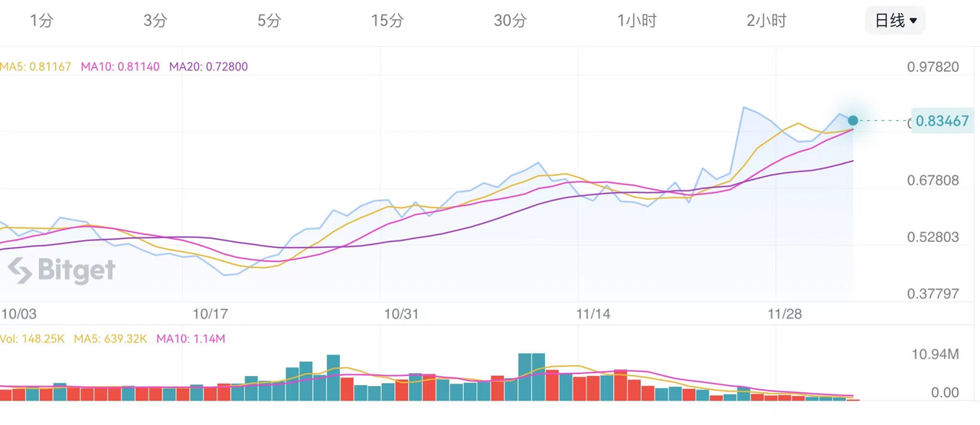Screen dimensions: 980x425
Task: Click the volume MA10 1.14M label
Action: (191, 338)
